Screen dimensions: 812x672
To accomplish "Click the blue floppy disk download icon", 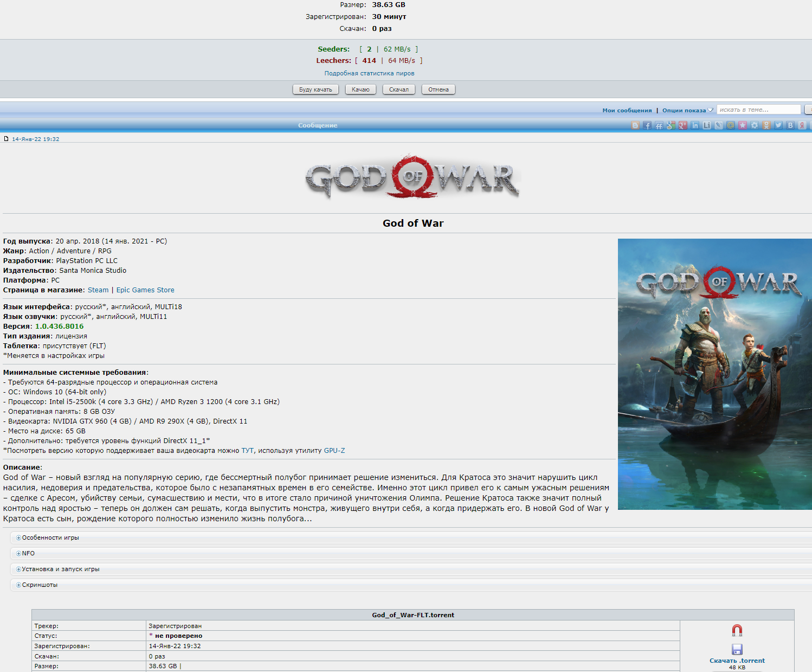I will click(x=737, y=649).
